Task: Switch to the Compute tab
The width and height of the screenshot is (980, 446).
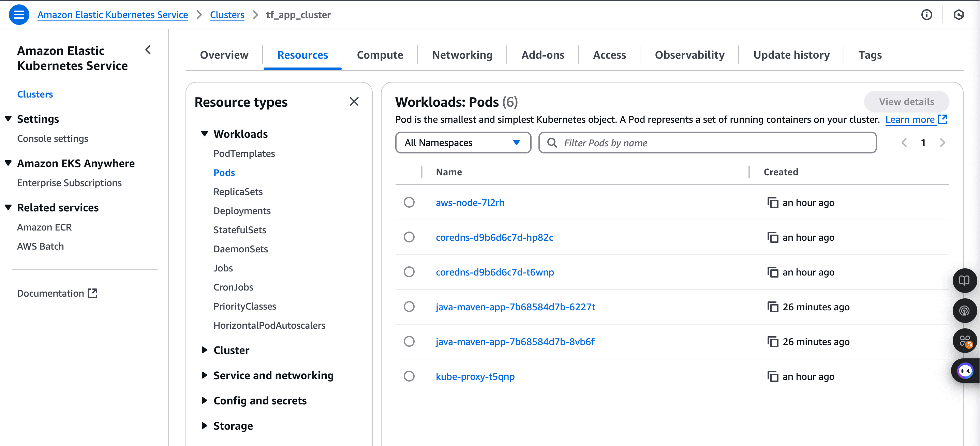Action: coord(380,55)
